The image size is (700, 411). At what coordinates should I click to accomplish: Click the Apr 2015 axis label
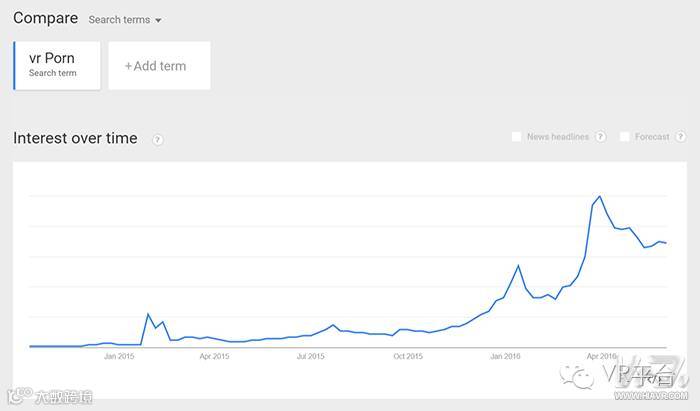tap(214, 356)
